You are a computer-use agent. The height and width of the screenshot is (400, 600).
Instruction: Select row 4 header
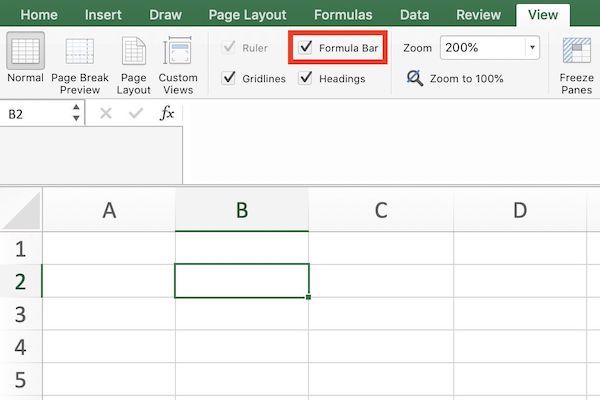(x=21, y=347)
